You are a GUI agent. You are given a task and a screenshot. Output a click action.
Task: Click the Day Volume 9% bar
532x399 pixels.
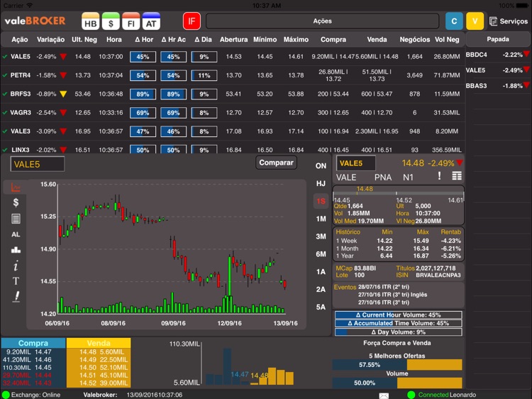(x=399, y=332)
